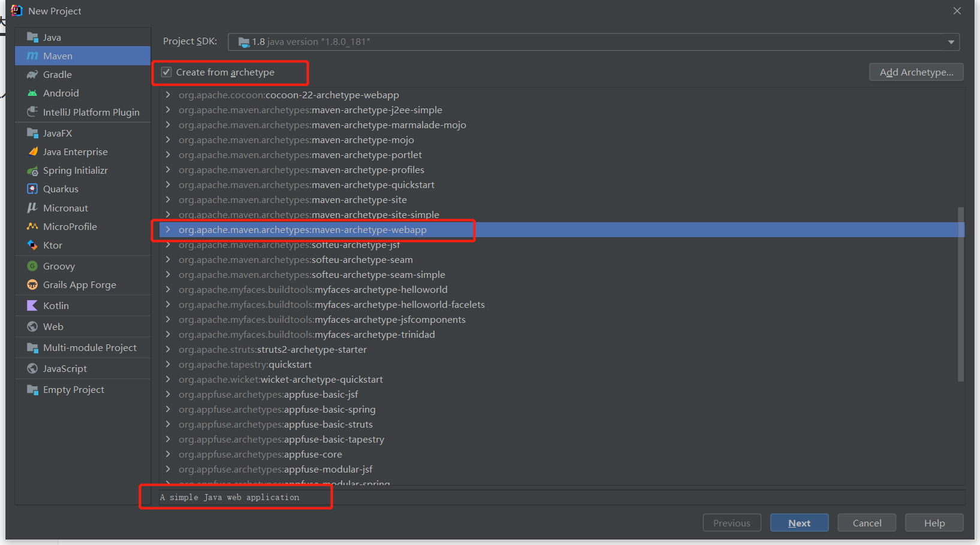This screenshot has height=545, width=980.
Task: Click the Kotlin logo icon
Action: (32, 305)
